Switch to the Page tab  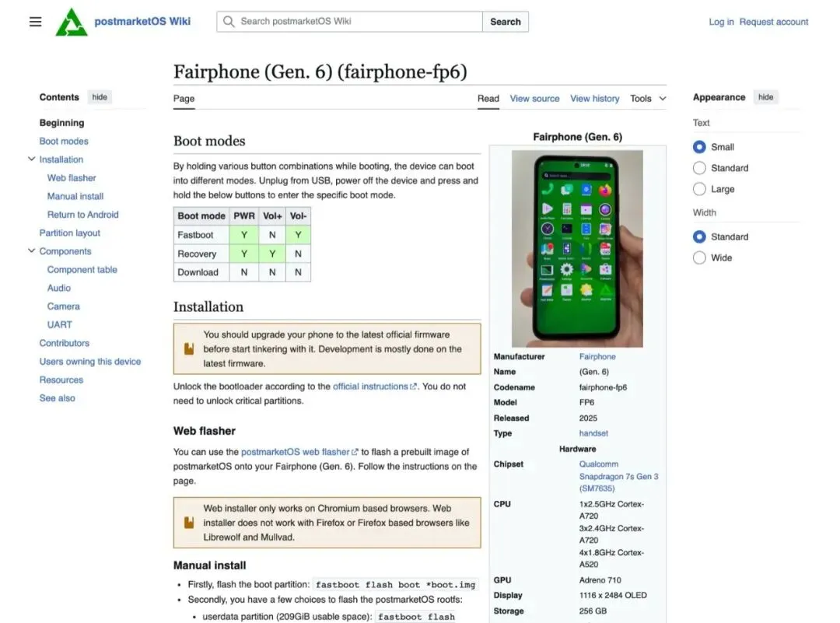(184, 99)
